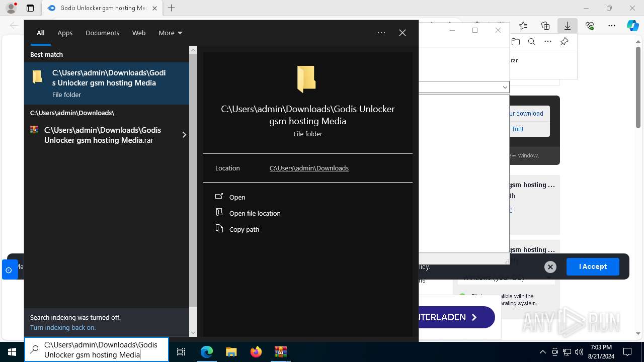Open volume control in system tray
Screen dimensions: 644x362
pyautogui.click(x=579, y=351)
